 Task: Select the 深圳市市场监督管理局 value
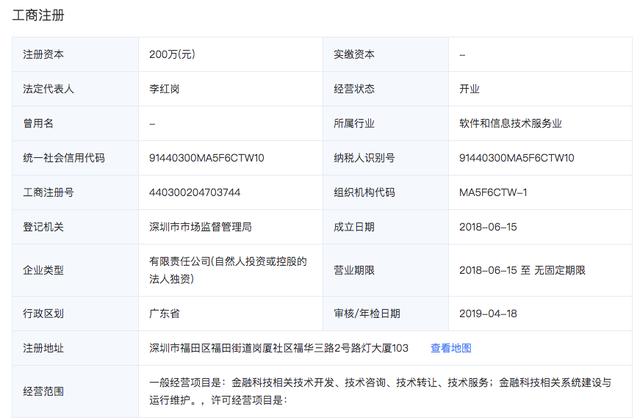[x=200, y=227]
